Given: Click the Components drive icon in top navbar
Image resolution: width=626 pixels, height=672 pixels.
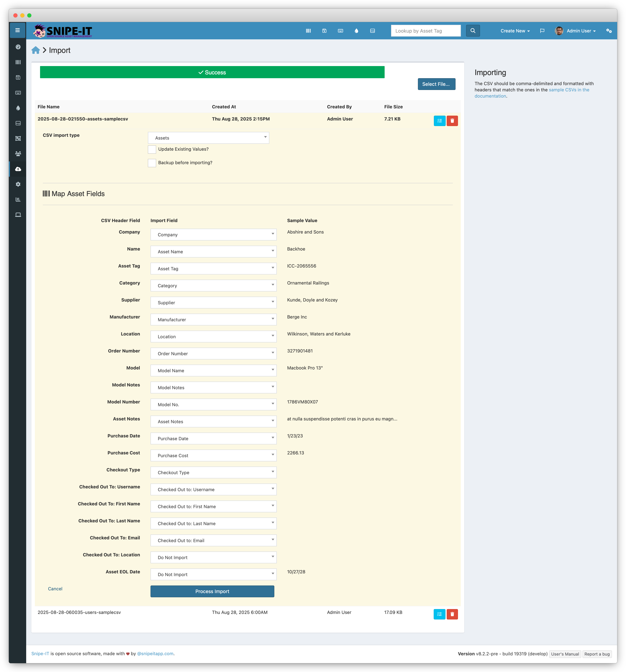Looking at the screenshot, I should coord(372,31).
